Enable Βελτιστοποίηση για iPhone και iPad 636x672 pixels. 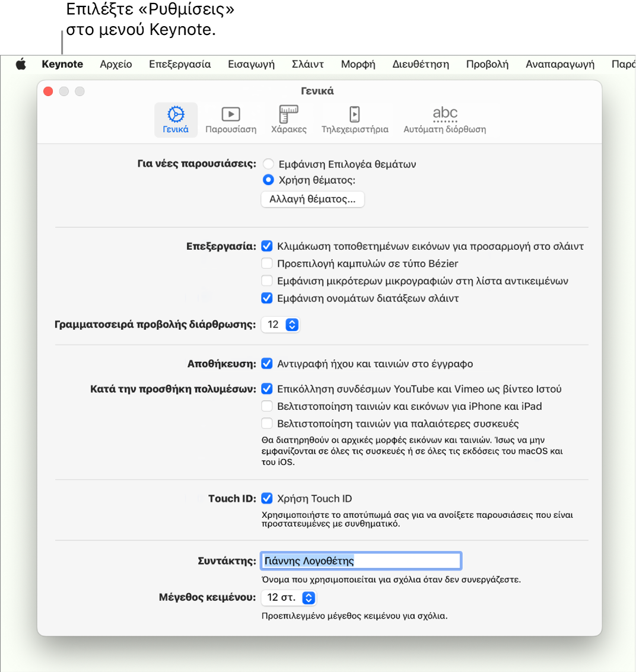click(x=267, y=406)
